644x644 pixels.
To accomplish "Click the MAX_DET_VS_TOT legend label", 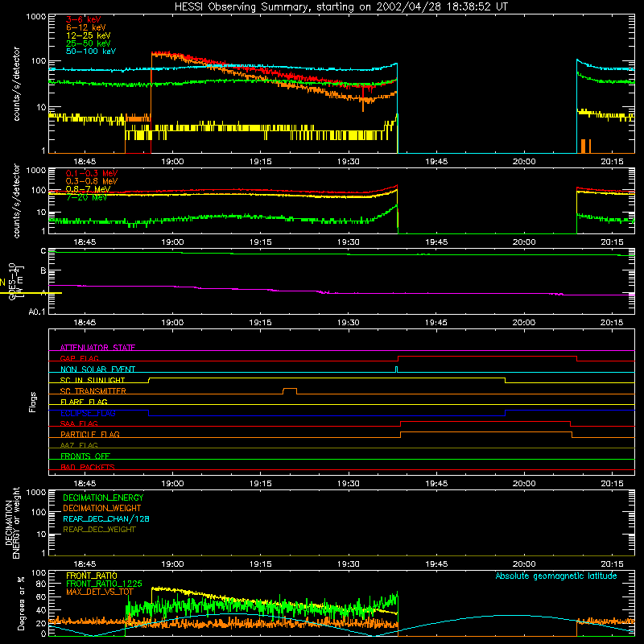I will [100, 592].
